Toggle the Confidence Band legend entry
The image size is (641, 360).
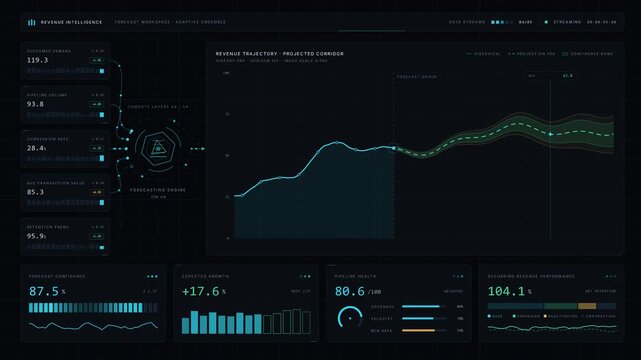[x=588, y=54]
